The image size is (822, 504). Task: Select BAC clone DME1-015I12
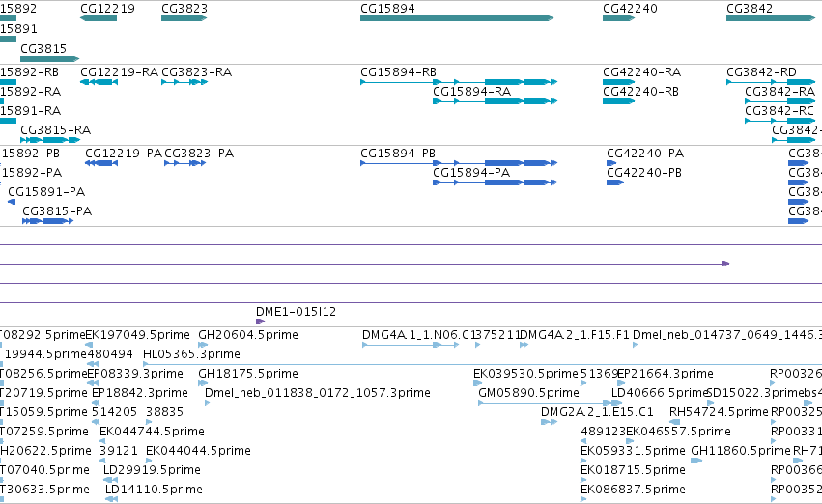coord(297,311)
